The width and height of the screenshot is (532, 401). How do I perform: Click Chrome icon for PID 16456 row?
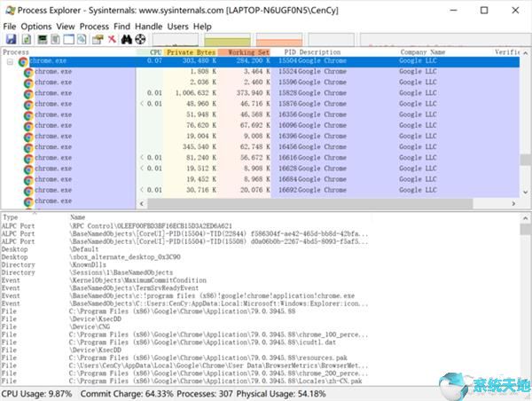click(28, 148)
